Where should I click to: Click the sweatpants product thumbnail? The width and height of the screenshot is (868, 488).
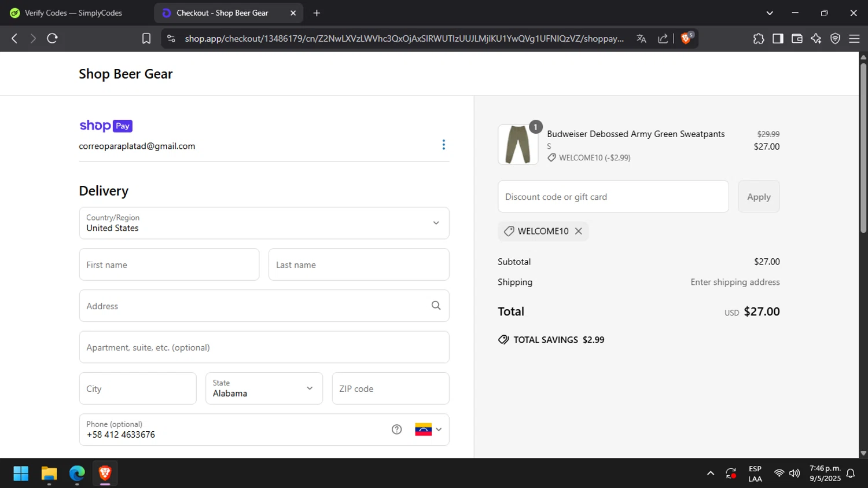pyautogui.click(x=518, y=145)
